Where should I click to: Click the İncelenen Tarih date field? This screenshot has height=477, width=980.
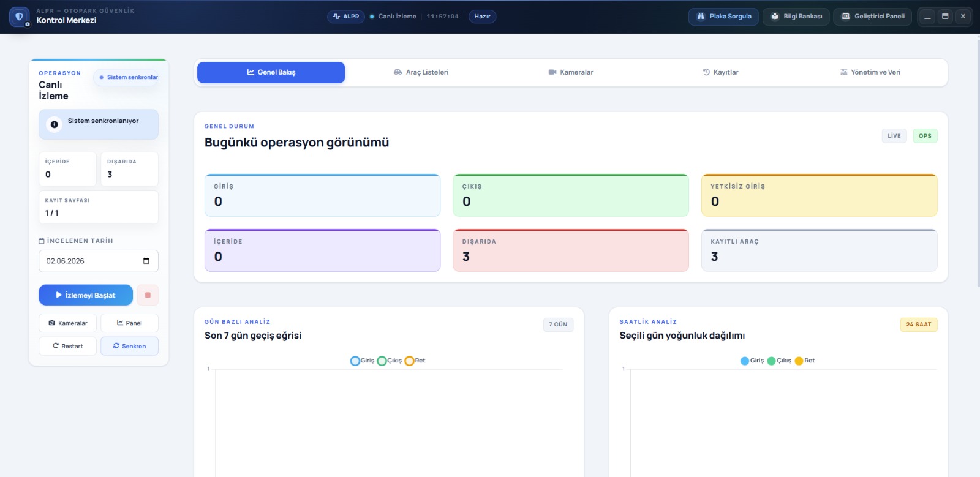tap(99, 261)
